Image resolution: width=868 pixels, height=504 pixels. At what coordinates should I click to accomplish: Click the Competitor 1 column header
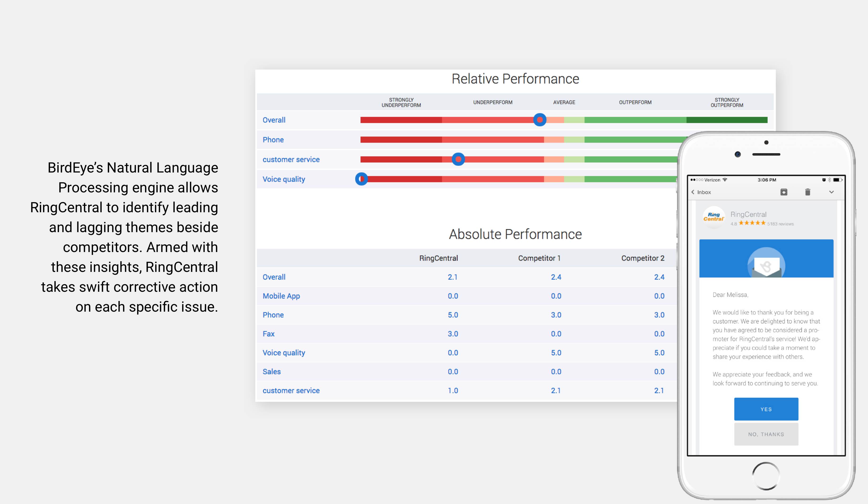[x=539, y=258]
